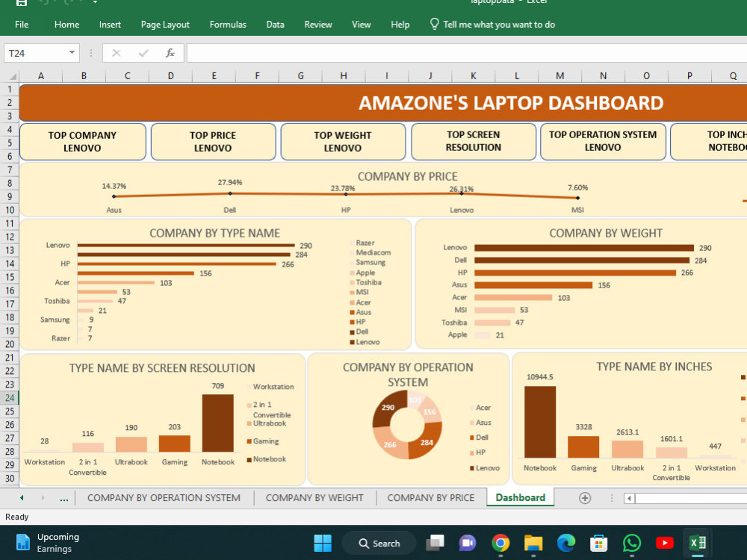Click the Enter checkmark icon in formula bar

click(x=143, y=52)
